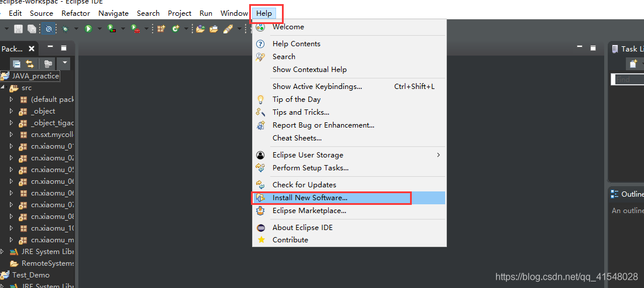The width and height of the screenshot is (644, 288).
Task: Toggle Link with Editor in Package Explorer
Action: pyautogui.click(x=30, y=64)
